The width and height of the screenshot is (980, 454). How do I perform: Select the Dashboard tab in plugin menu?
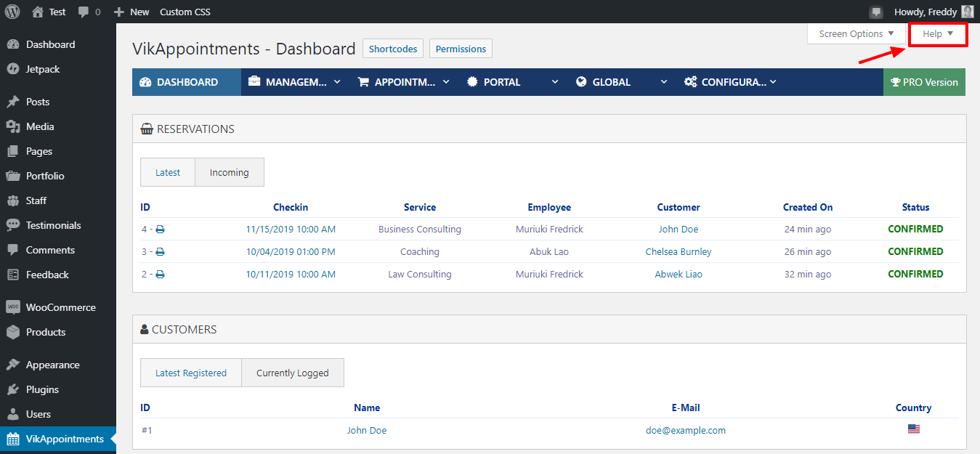pos(187,82)
